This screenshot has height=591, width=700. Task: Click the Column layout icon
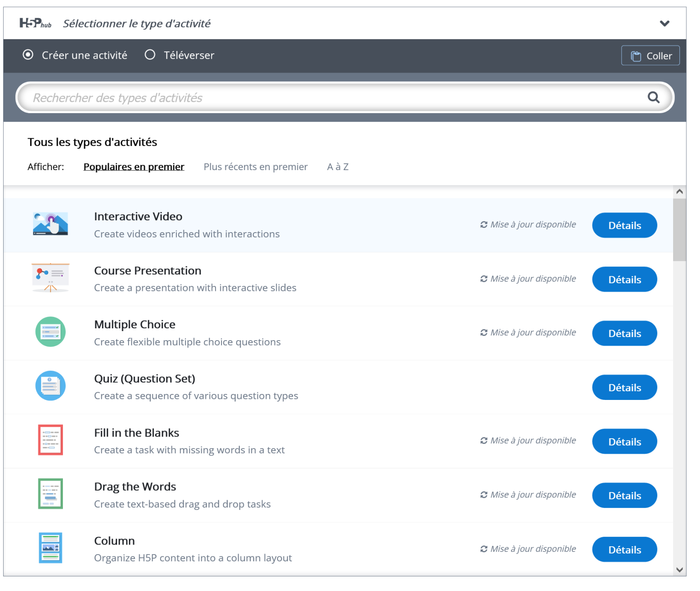(x=51, y=548)
